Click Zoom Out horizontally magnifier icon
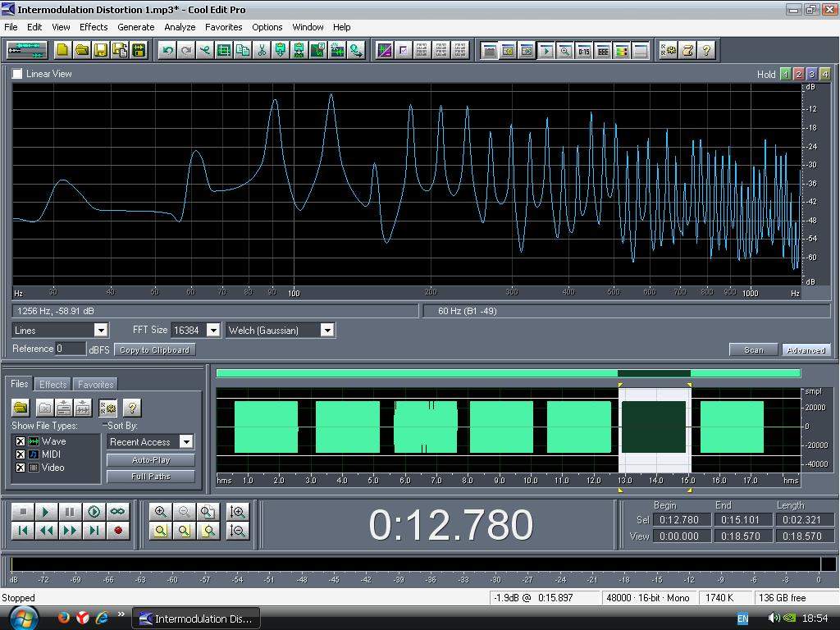 tap(185, 512)
